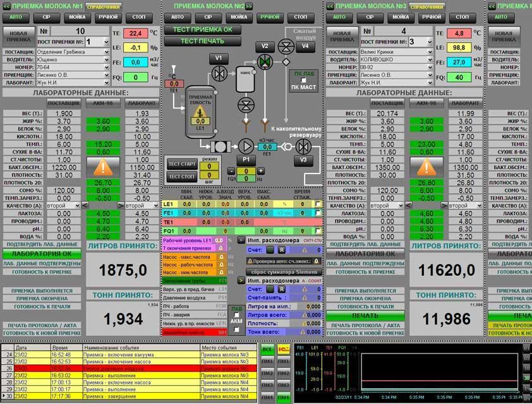Open ПОСТ ПРИЕМКИ № dropdown in station №1
Screen dimensions: 532x404
click(106, 42)
